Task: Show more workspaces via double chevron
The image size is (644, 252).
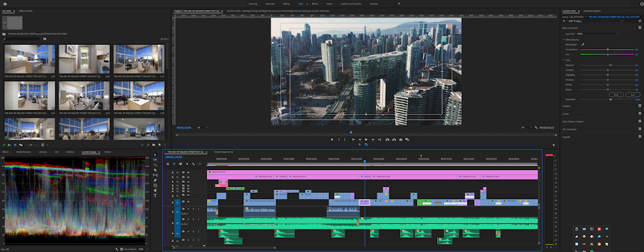Action: coord(398,4)
